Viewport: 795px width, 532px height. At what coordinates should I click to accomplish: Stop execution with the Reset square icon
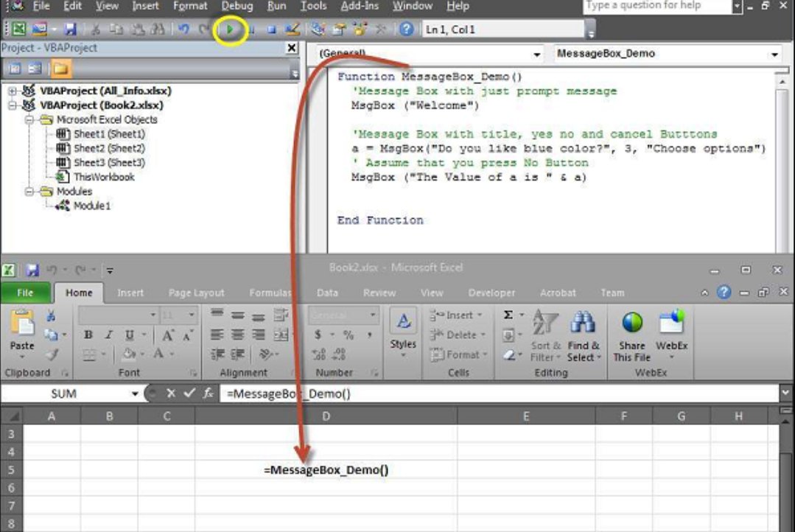[x=271, y=29]
